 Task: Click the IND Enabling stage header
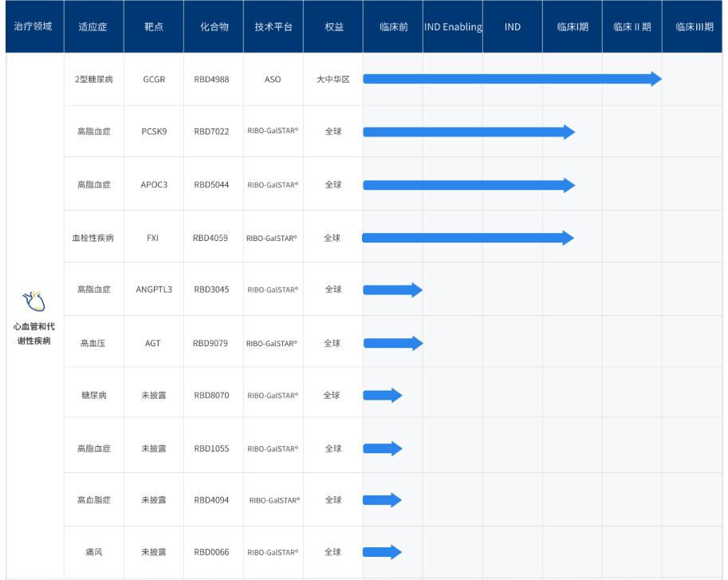[x=453, y=27]
